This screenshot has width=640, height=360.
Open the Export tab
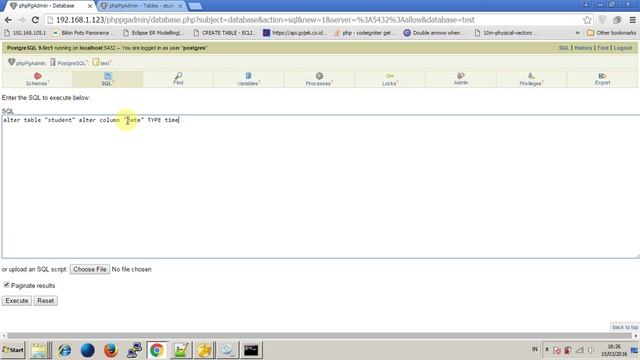tap(602, 79)
